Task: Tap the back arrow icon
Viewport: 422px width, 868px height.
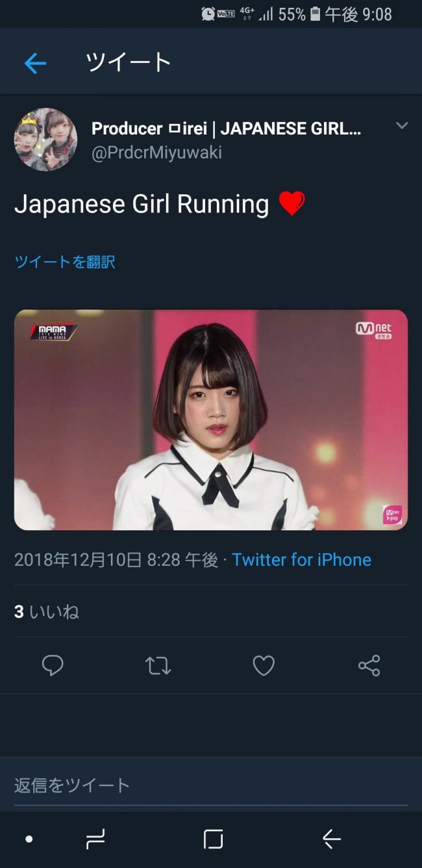Action: coord(35,63)
